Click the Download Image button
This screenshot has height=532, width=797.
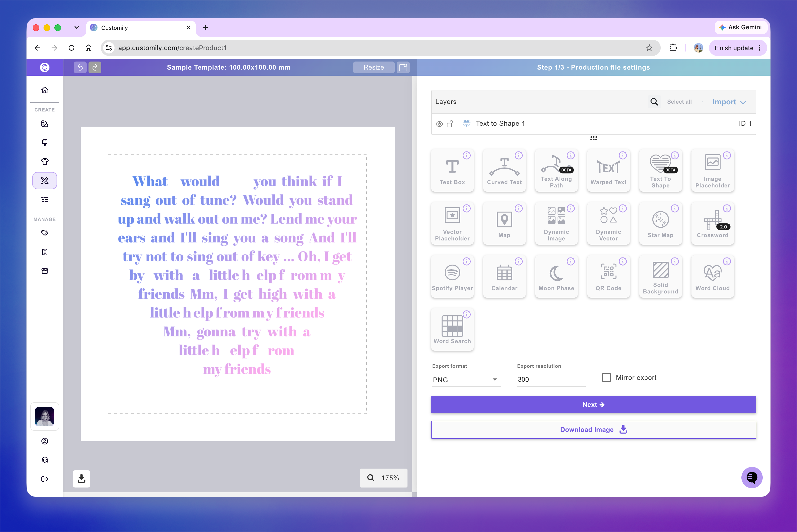(x=593, y=430)
